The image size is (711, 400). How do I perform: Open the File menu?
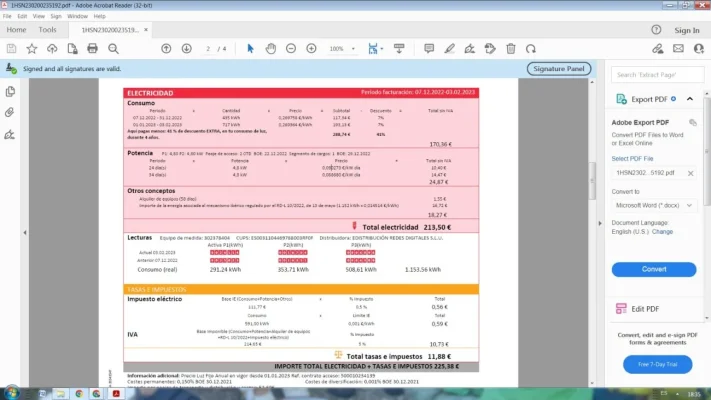(7, 16)
